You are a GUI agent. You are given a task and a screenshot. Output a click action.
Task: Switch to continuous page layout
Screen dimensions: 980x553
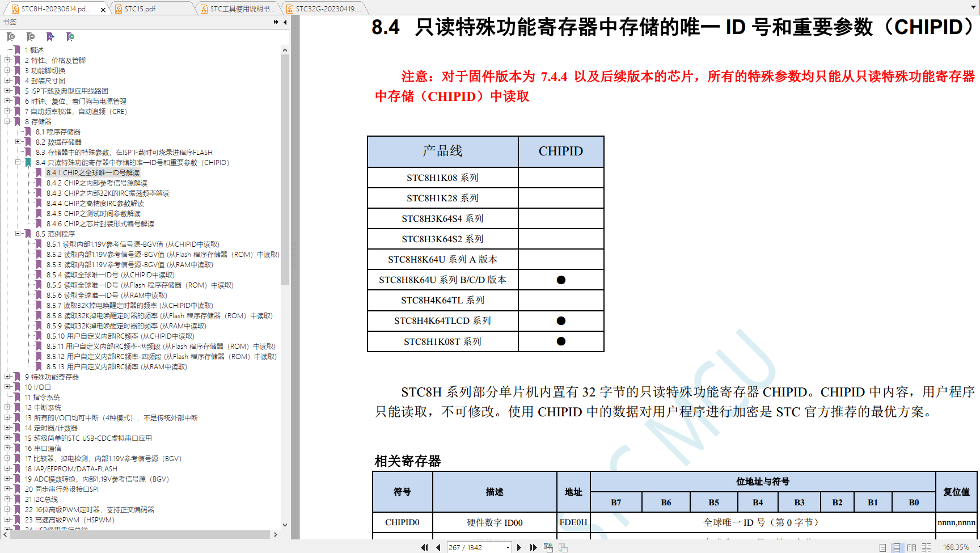tap(897, 547)
